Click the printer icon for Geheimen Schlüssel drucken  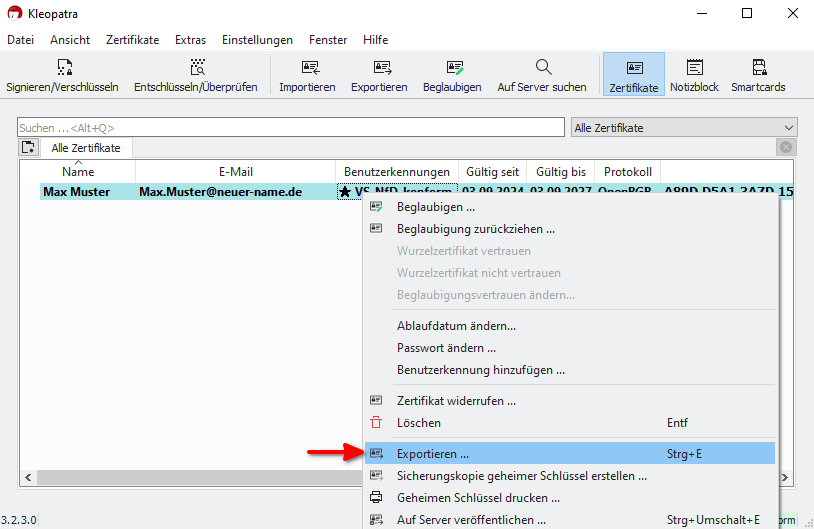point(376,497)
